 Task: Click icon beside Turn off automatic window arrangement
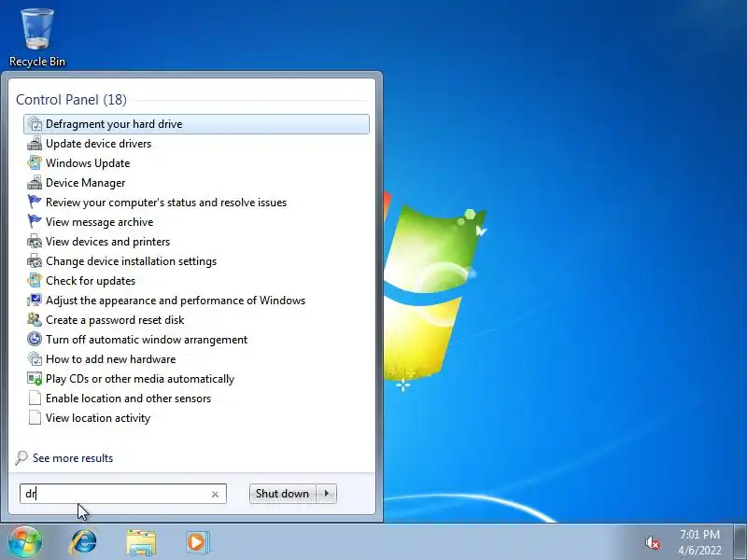click(35, 339)
